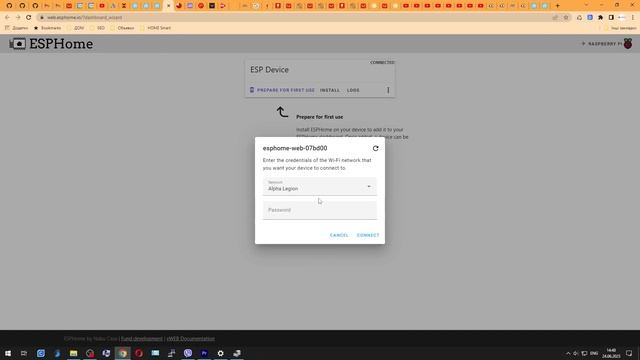640x360 pixels.
Task: Click the volume icon in system tray
Action: (576, 353)
